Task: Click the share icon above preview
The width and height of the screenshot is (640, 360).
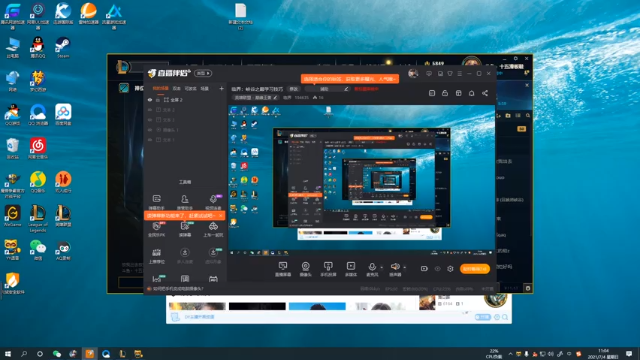Action: coord(485,93)
